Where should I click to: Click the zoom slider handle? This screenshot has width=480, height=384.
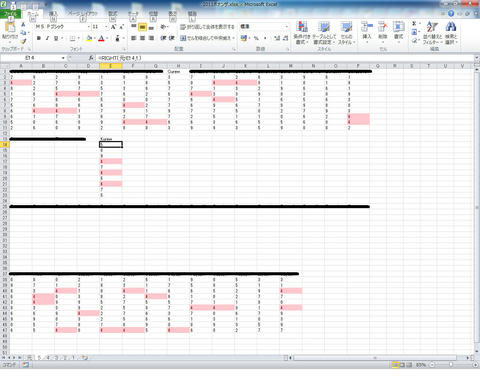451,365
